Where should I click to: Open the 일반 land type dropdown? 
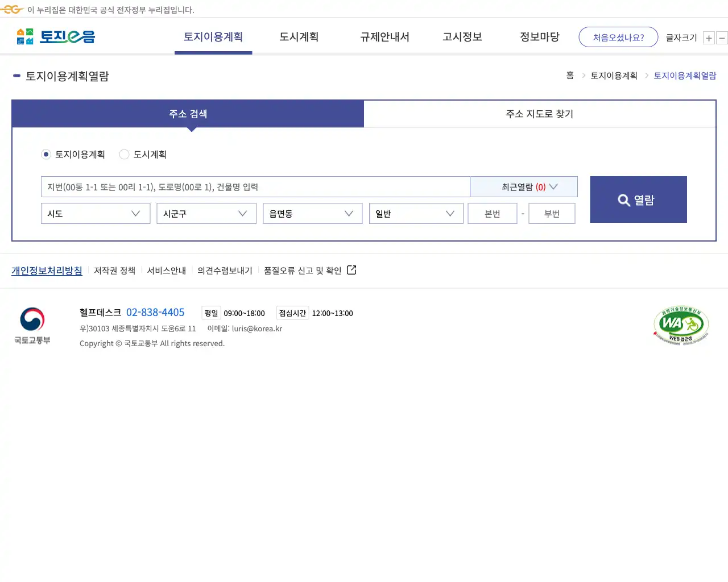point(416,213)
